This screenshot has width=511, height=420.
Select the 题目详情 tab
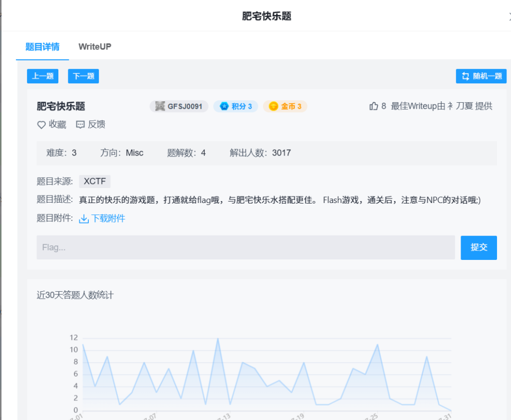pos(42,47)
